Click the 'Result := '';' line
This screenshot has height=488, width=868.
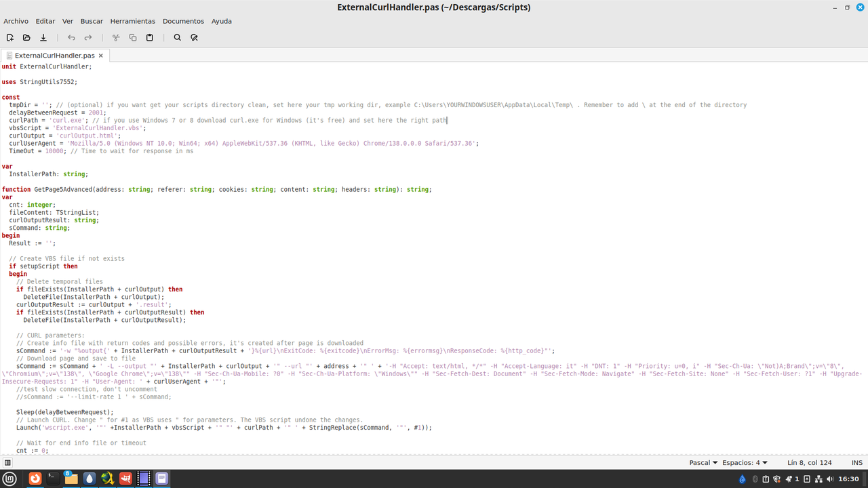pos(33,243)
